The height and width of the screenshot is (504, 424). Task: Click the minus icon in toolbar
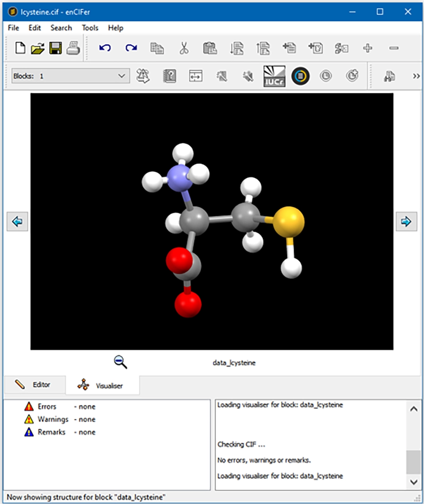tap(394, 48)
